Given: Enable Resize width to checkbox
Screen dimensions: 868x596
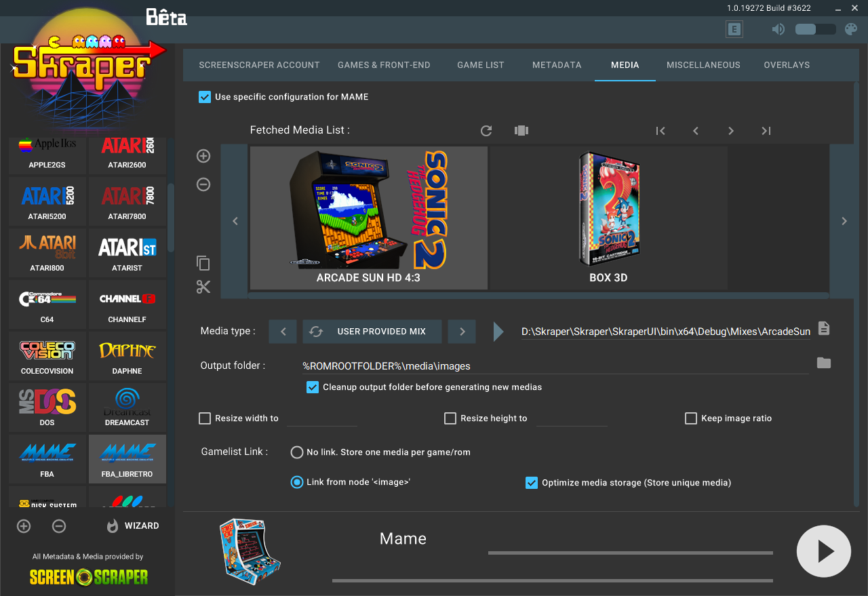Looking at the screenshot, I should click(x=205, y=418).
